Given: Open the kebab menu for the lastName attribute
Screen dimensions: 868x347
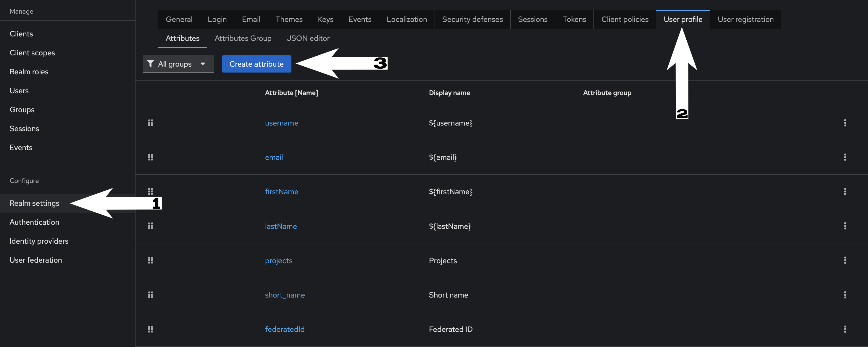Looking at the screenshot, I should coord(845,226).
